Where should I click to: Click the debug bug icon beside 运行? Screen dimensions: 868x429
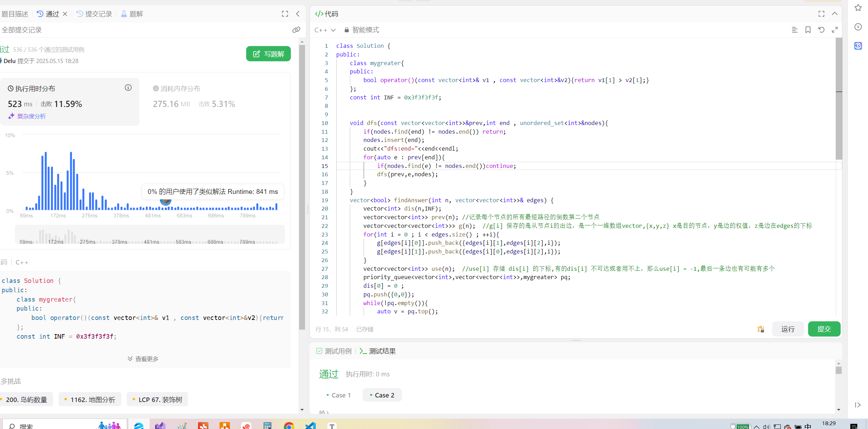761,329
